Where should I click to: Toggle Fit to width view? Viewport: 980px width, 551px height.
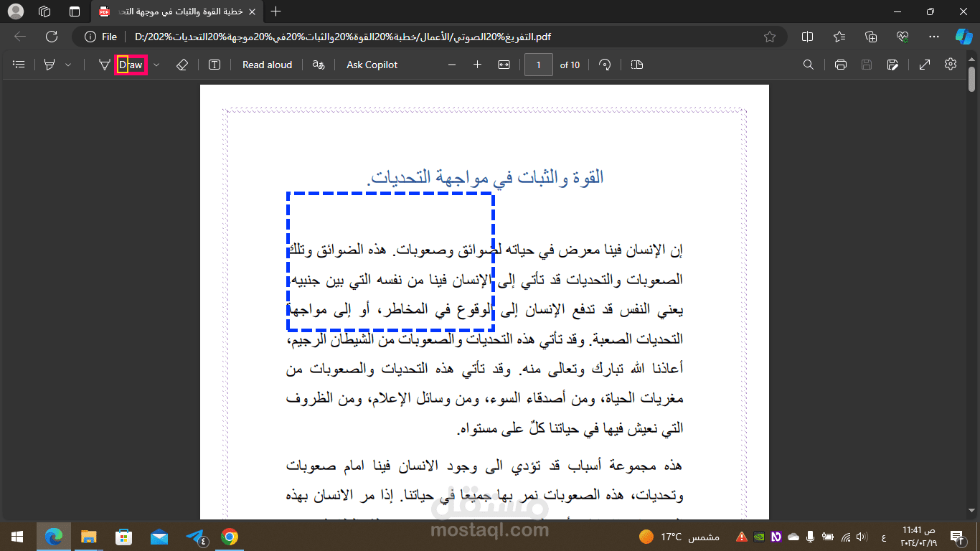click(x=504, y=65)
